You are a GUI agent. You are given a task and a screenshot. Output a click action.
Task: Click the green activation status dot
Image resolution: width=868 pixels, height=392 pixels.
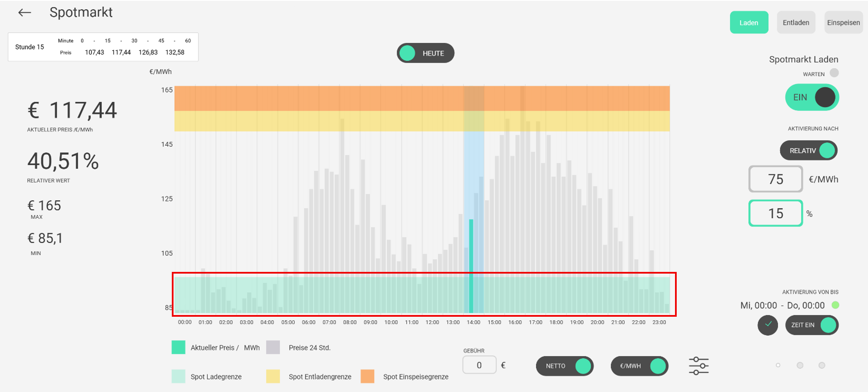pos(835,305)
